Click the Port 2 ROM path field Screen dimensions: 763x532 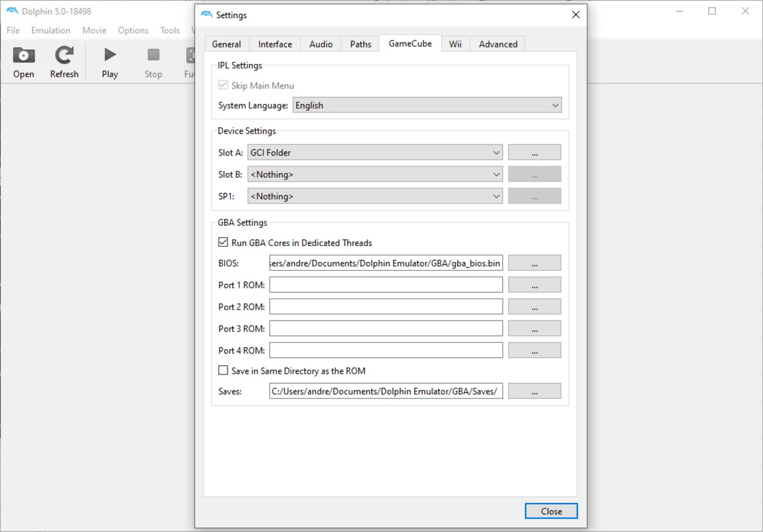[x=386, y=307]
